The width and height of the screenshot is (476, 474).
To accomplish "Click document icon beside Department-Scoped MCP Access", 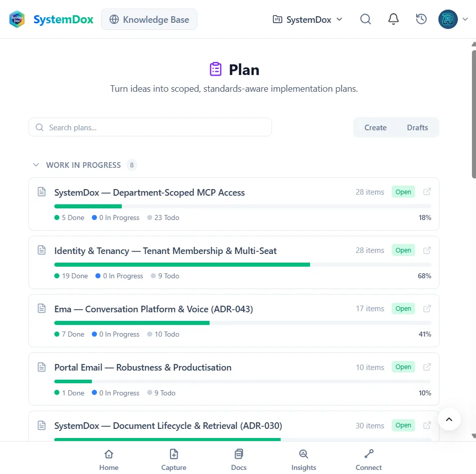I will point(42,192).
